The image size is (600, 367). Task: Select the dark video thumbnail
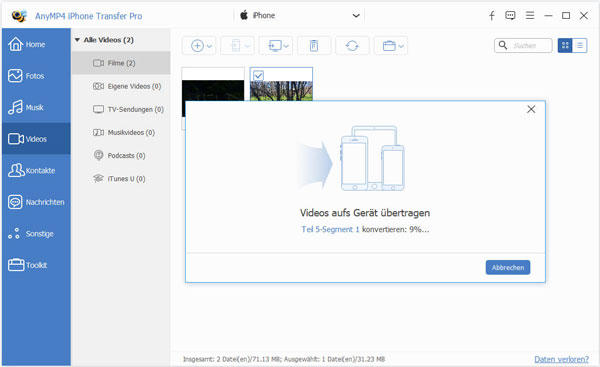point(213,90)
